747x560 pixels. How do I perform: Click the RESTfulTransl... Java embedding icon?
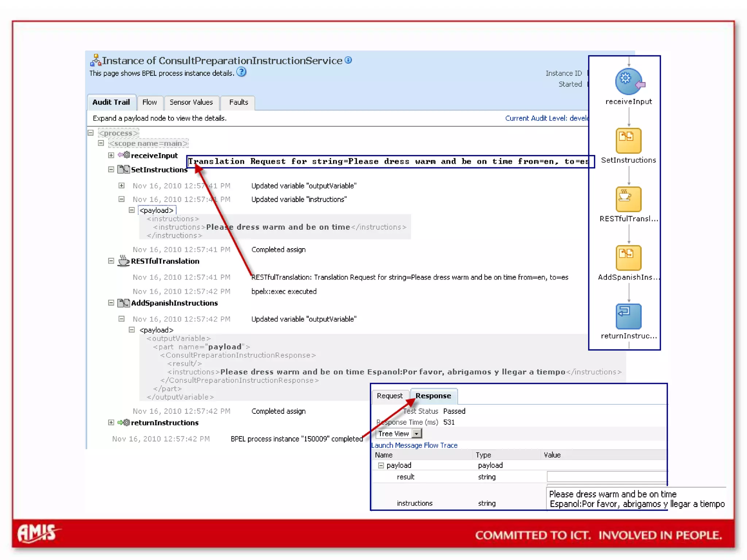(x=628, y=199)
